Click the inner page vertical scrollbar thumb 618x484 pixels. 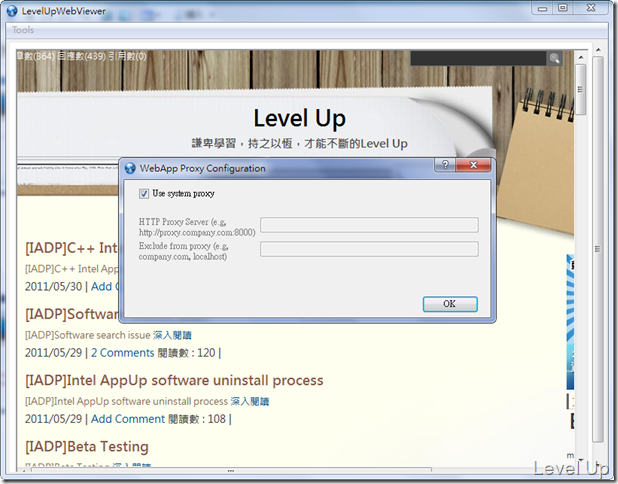581,89
